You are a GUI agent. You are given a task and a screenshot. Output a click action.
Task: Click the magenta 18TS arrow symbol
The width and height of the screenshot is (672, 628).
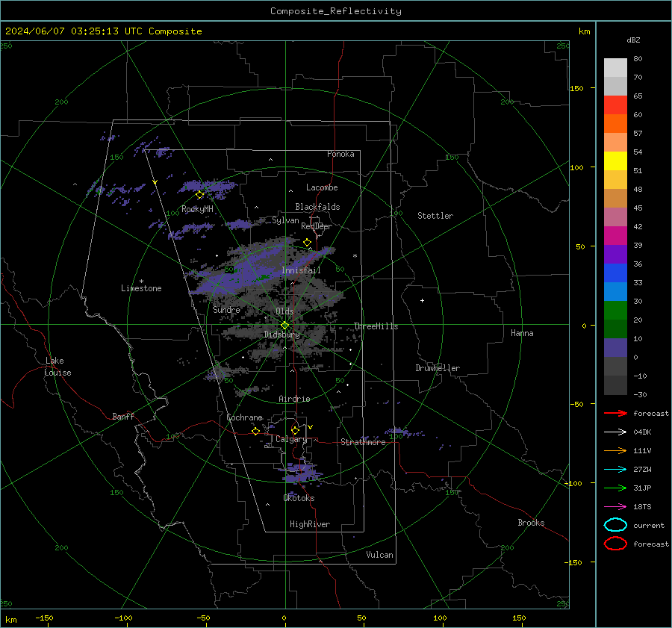coord(615,507)
